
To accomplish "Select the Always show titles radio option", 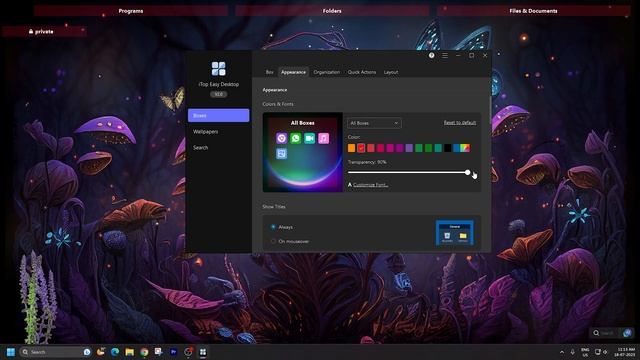I will (x=273, y=227).
